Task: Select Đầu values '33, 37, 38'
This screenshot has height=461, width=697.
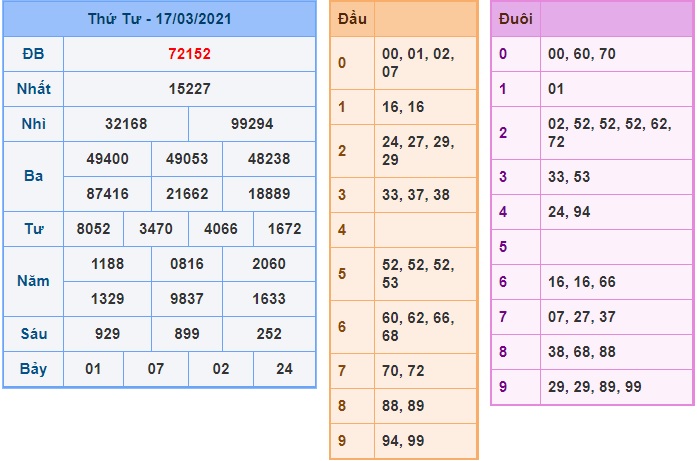Action: [416, 195]
